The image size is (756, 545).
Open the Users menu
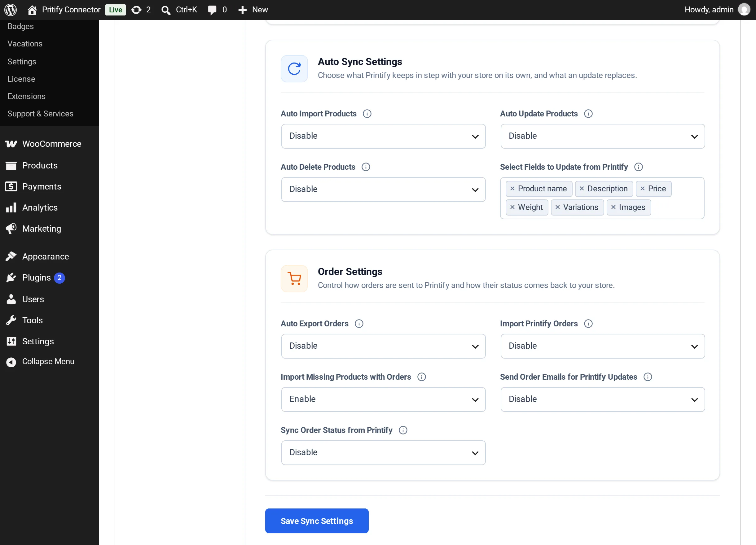coord(49,299)
